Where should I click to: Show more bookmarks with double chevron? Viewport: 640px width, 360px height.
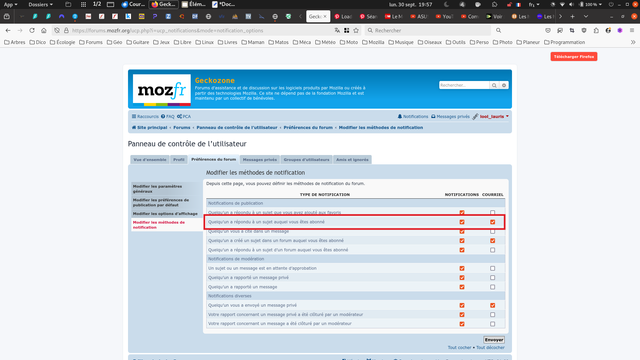click(633, 42)
